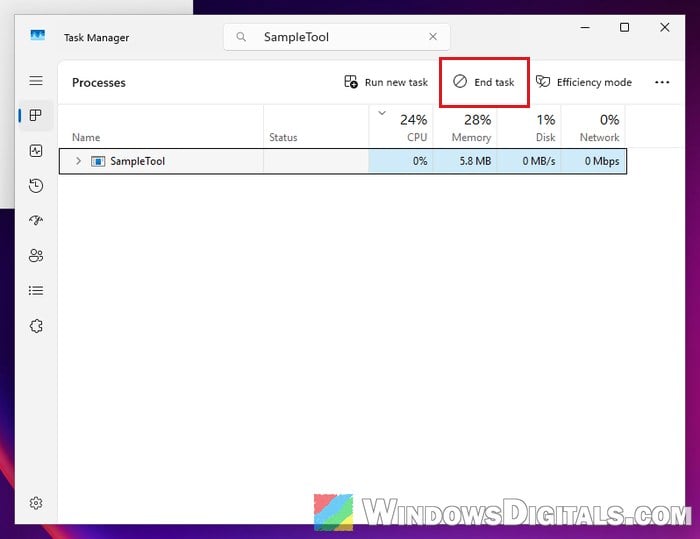The height and width of the screenshot is (539, 700).
Task: Close the Task Manager window
Action: pos(665,28)
